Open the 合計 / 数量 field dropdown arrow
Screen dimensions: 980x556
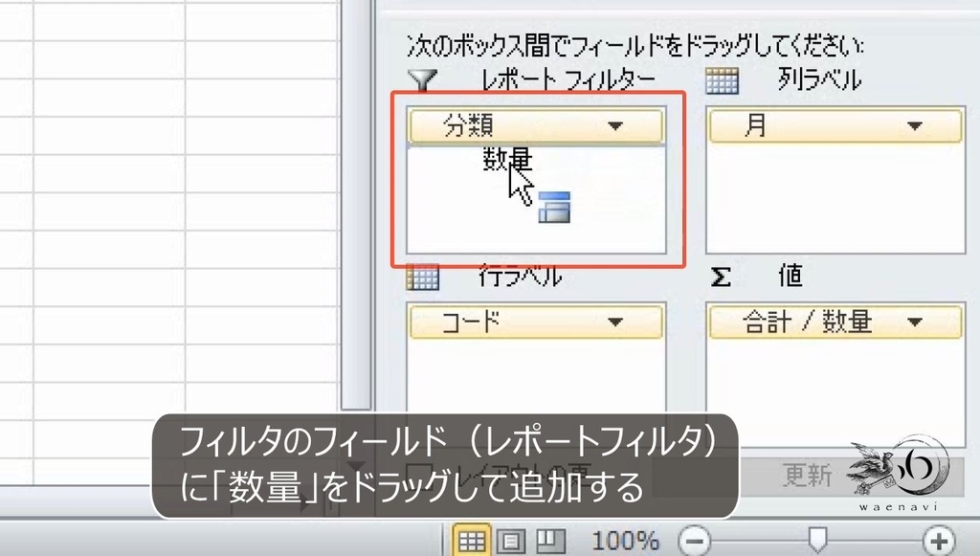[x=915, y=322]
